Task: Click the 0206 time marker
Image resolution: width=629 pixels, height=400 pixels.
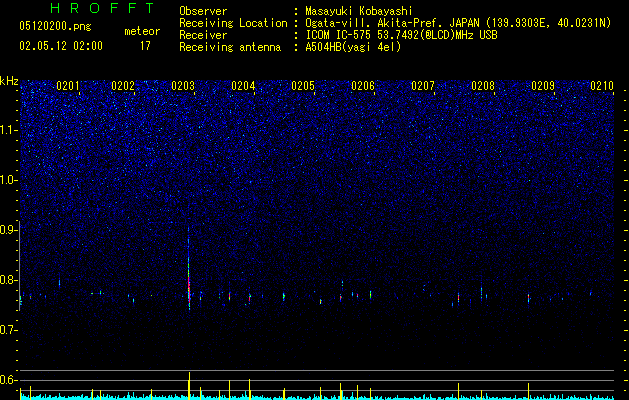Action: (x=363, y=86)
